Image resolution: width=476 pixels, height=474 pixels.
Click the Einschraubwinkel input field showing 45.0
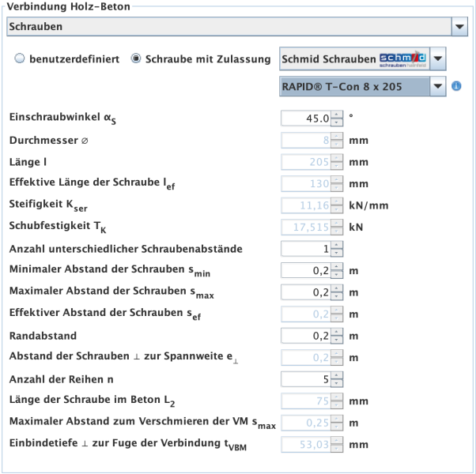pyautogui.click(x=306, y=118)
